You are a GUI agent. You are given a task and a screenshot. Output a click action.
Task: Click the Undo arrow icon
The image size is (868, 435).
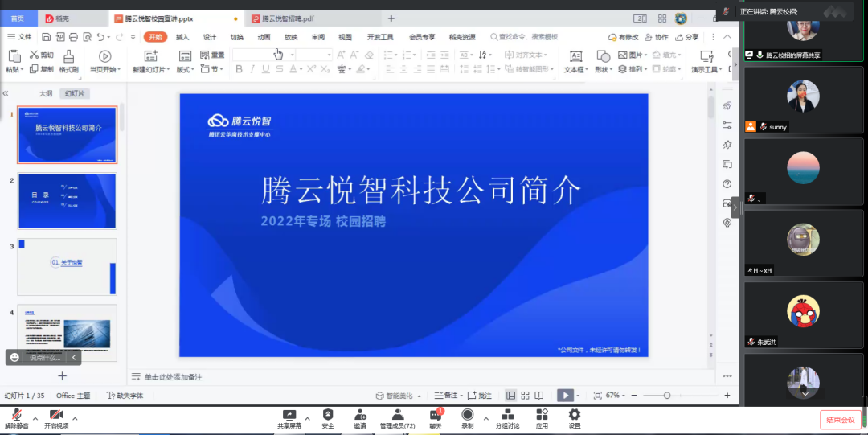point(100,37)
